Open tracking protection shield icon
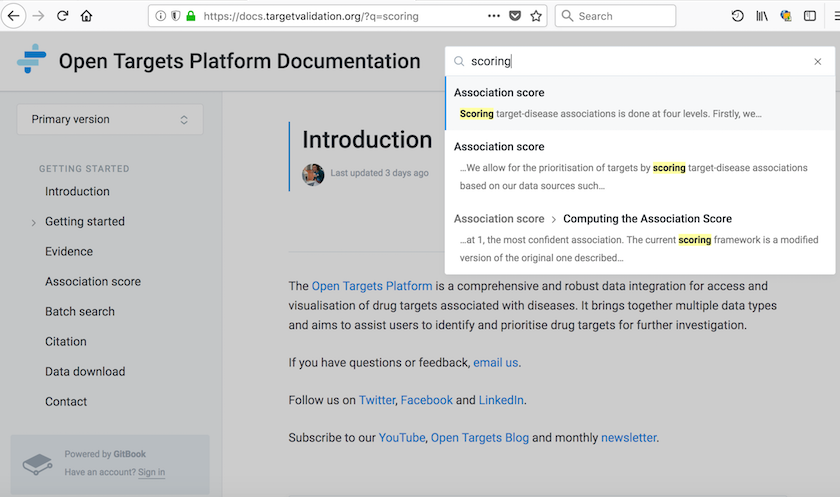Viewport: 840px width, 497px height. coord(175,16)
